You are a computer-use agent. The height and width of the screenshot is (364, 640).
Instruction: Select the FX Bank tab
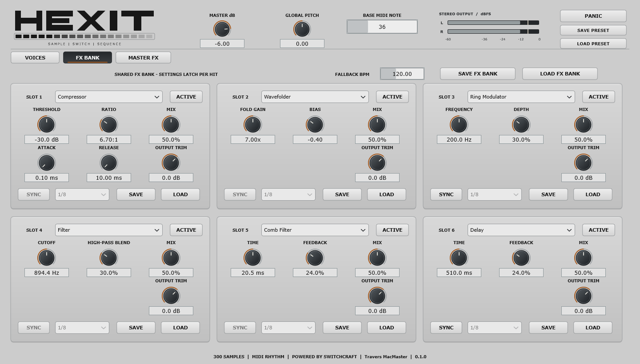pos(88,58)
